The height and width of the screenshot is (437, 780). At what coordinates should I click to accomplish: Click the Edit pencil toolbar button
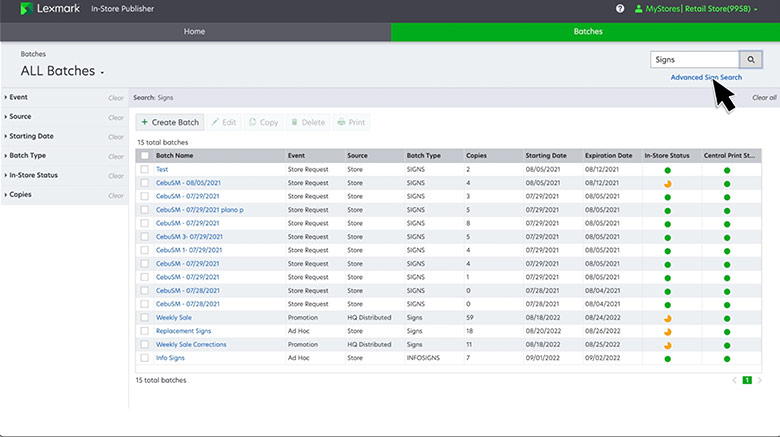tap(223, 122)
